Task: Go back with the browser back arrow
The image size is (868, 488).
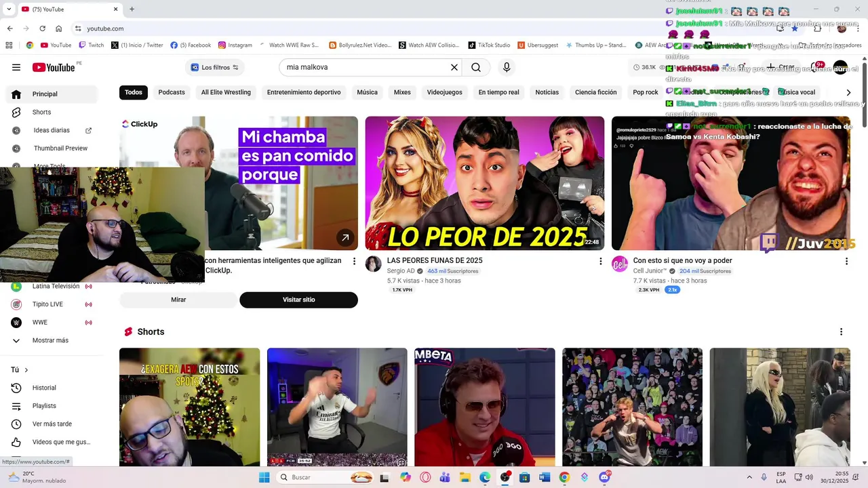Action: click(9, 28)
